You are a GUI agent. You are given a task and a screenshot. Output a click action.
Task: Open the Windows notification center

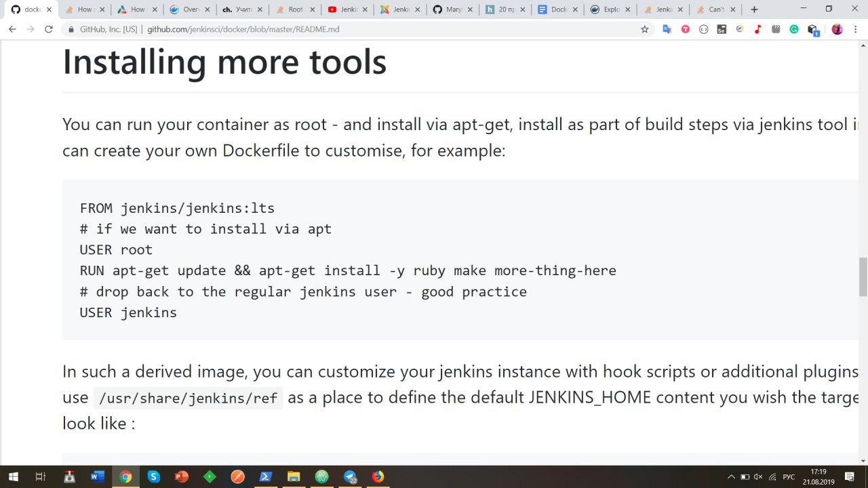[850, 476]
